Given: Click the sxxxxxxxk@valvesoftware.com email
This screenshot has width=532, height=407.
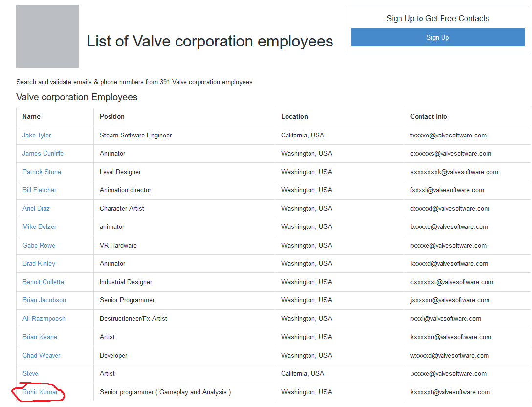Looking at the screenshot, I should click(454, 172).
